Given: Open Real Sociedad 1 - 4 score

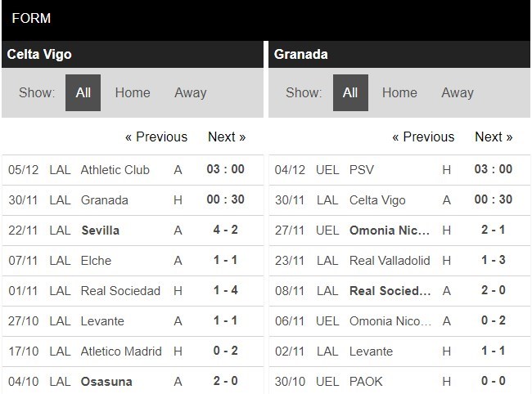Looking at the screenshot, I should [226, 291].
